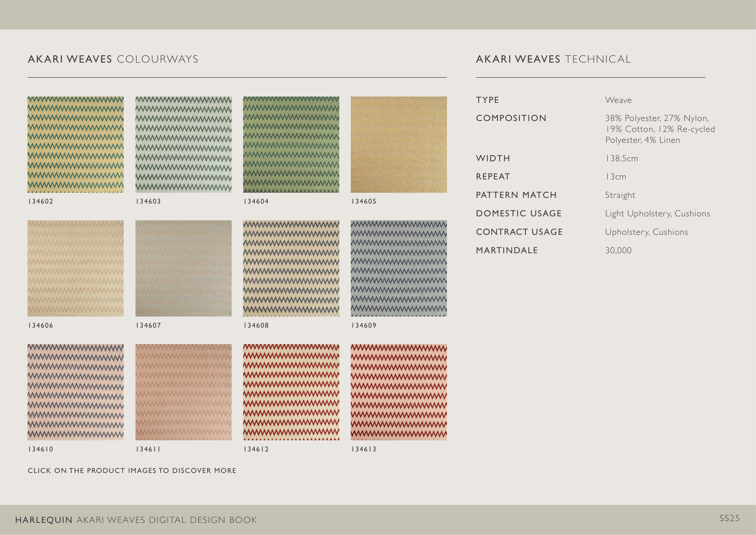Viewport: 756px width, 535px height.
Task: Click the 'Click on the product images' text
Action: 132,471
